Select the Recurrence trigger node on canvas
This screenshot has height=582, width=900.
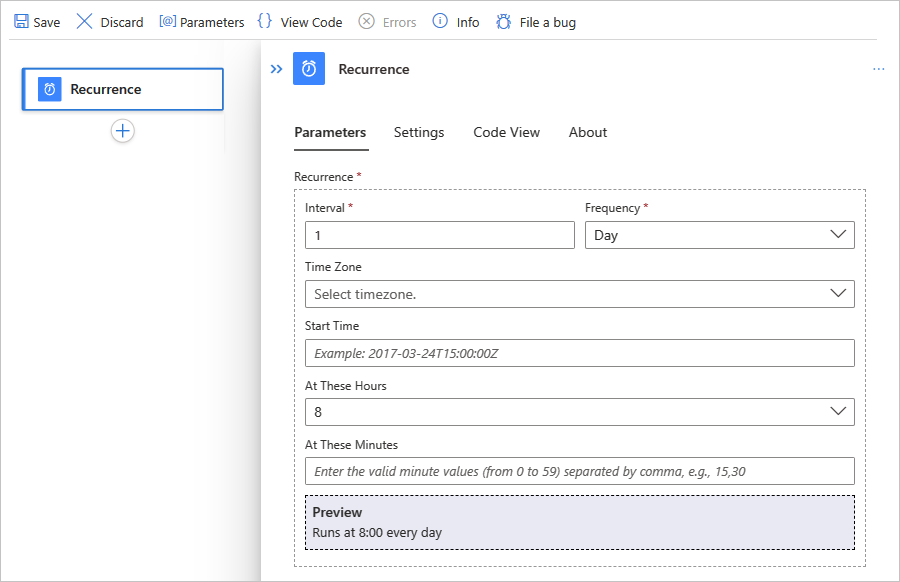tap(122, 89)
